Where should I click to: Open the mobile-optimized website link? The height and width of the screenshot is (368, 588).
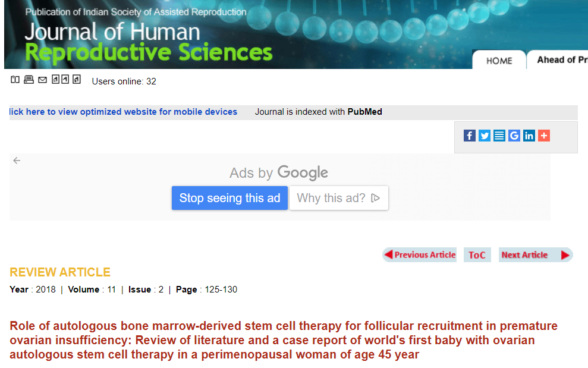(x=124, y=112)
